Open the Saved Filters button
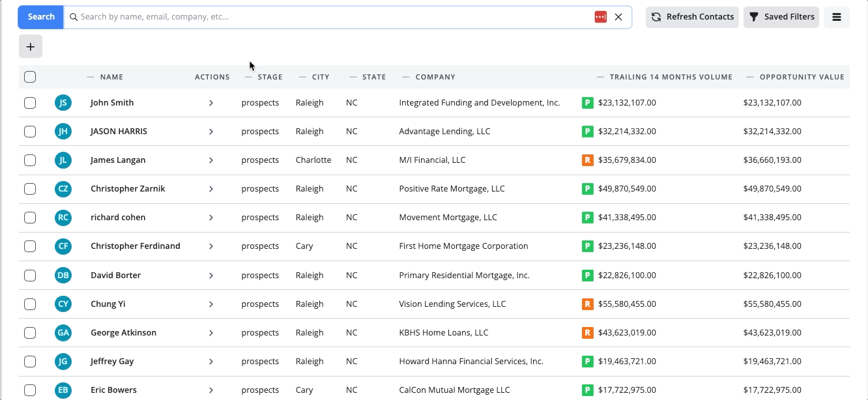The width and height of the screenshot is (868, 400). tap(781, 17)
